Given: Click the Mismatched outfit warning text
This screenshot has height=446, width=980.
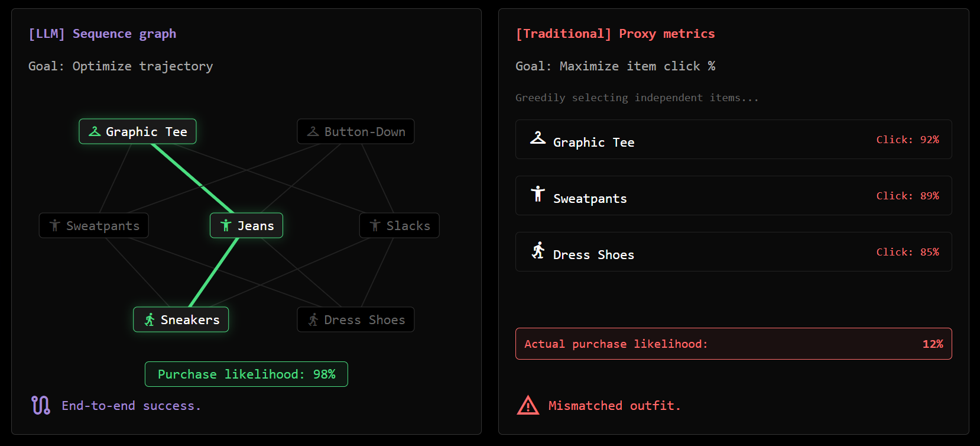Looking at the screenshot, I should pos(614,406).
